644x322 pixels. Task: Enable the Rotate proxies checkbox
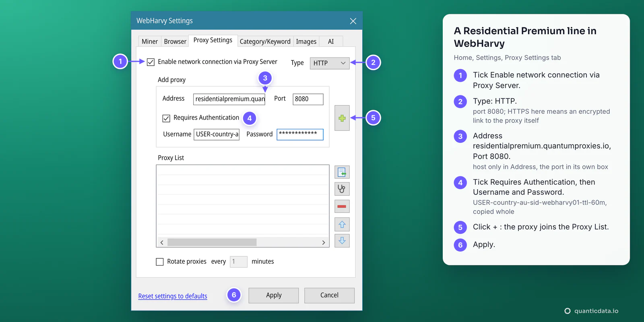(x=160, y=262)
